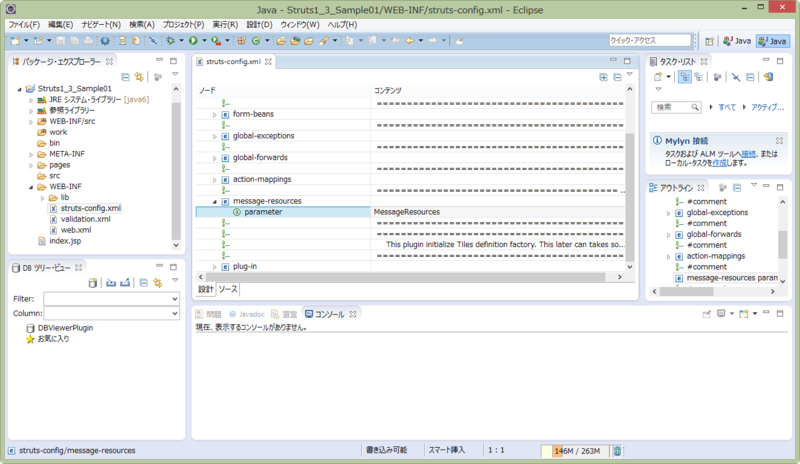Open the Filter combo box in DB Tree View
This screenshot has width=800, height=464.
[x=111, y=299]
